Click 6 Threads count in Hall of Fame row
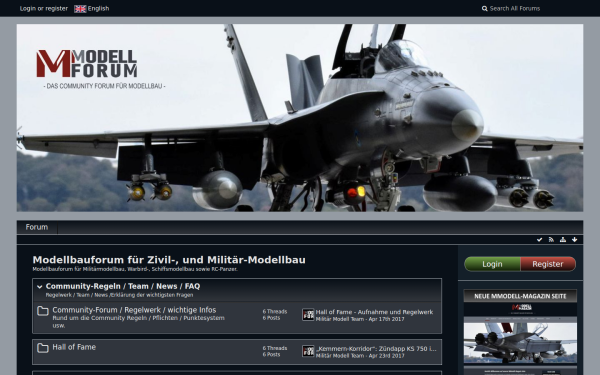Viewport: 600px width, 375px height. coord(275,348)
